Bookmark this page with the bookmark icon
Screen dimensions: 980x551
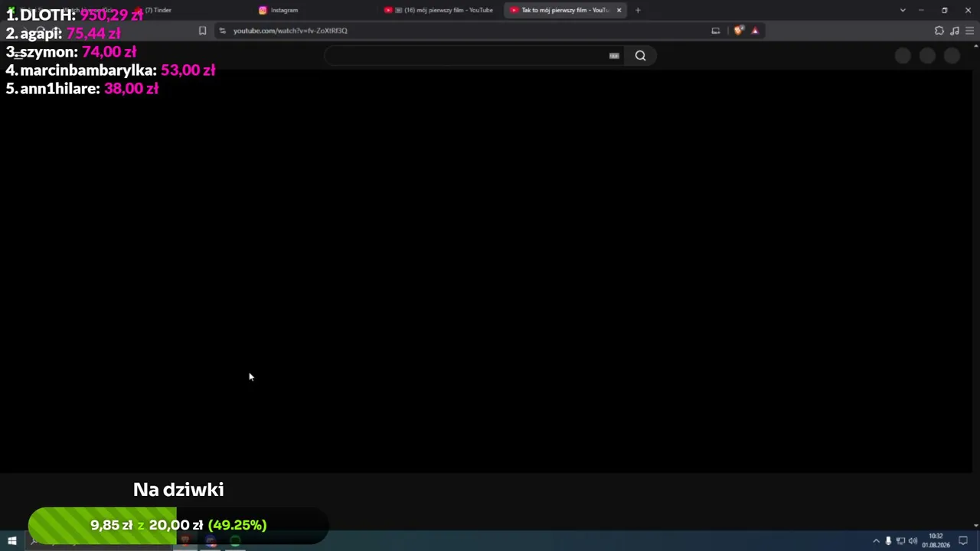(x=202, y=31)
